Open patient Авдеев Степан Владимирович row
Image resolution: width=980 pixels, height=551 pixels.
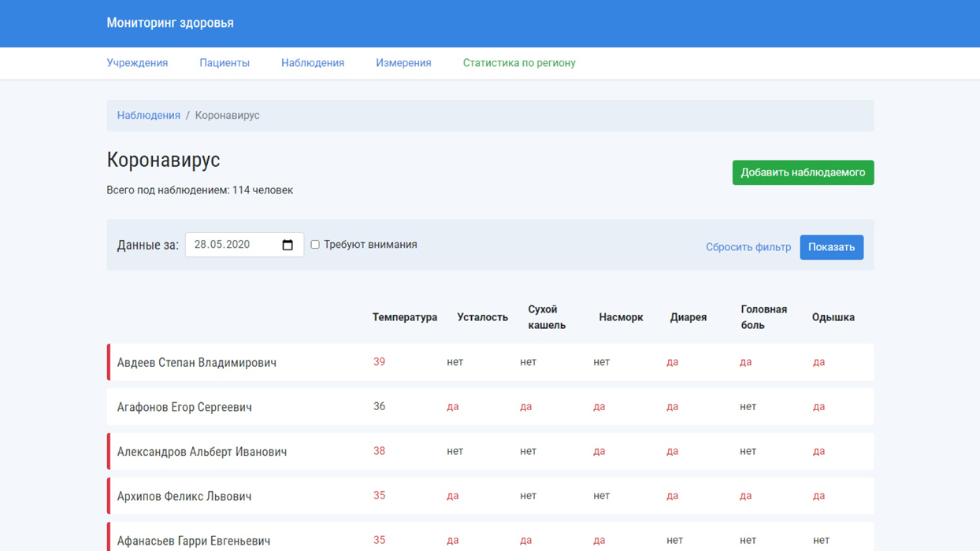point(197,363)
